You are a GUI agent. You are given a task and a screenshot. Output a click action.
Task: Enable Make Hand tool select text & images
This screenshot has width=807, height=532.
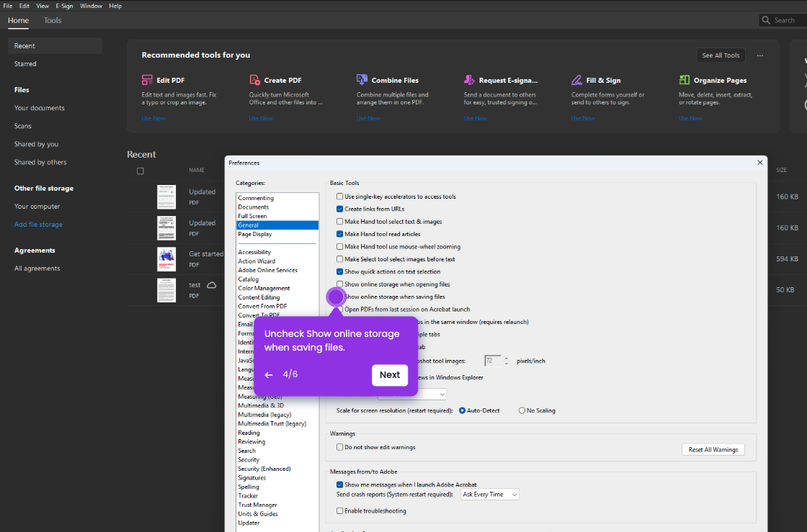pos(339,222)
